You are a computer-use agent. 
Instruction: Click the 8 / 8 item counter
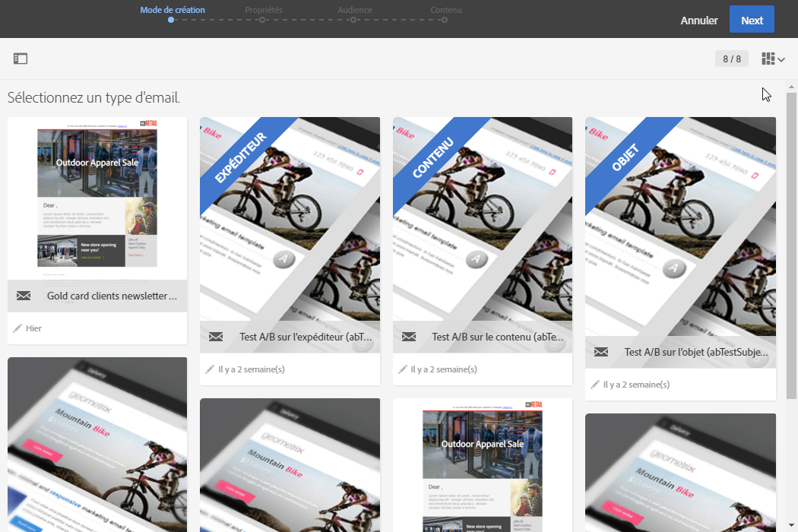tap(731, 59)
